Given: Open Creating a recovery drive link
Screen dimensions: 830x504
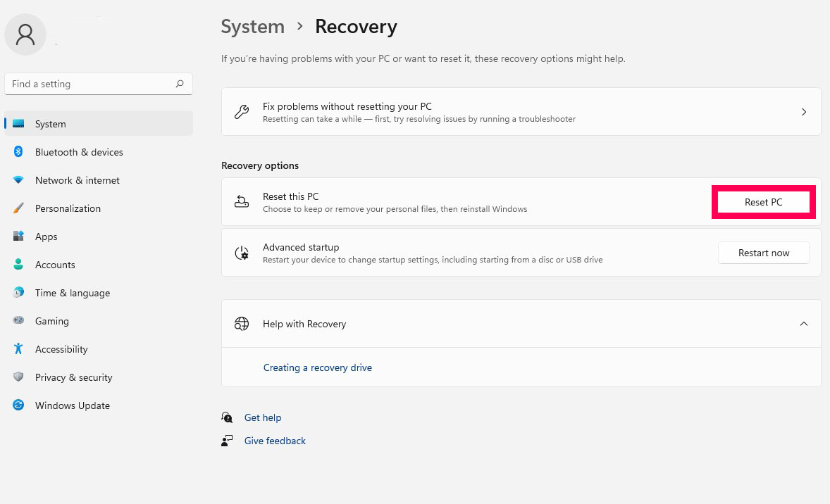Looking at the screenshot, I should (318, 367).
